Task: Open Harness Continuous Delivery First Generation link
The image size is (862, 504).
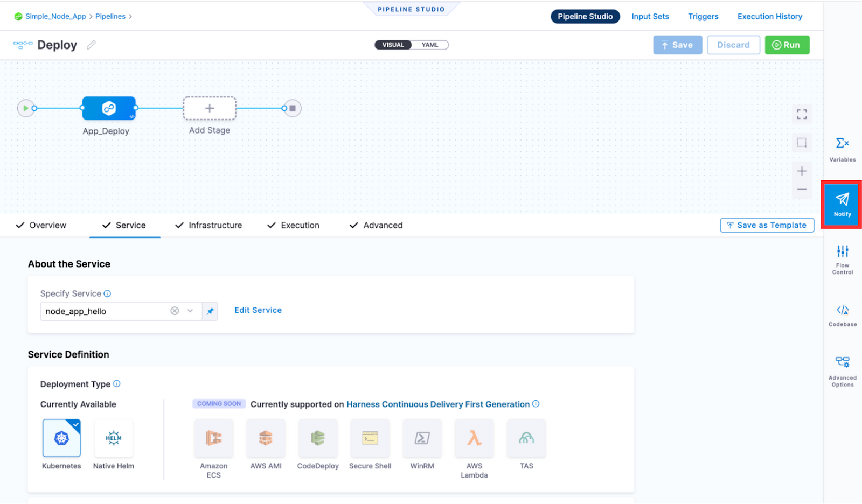Action: coord(438,404)
